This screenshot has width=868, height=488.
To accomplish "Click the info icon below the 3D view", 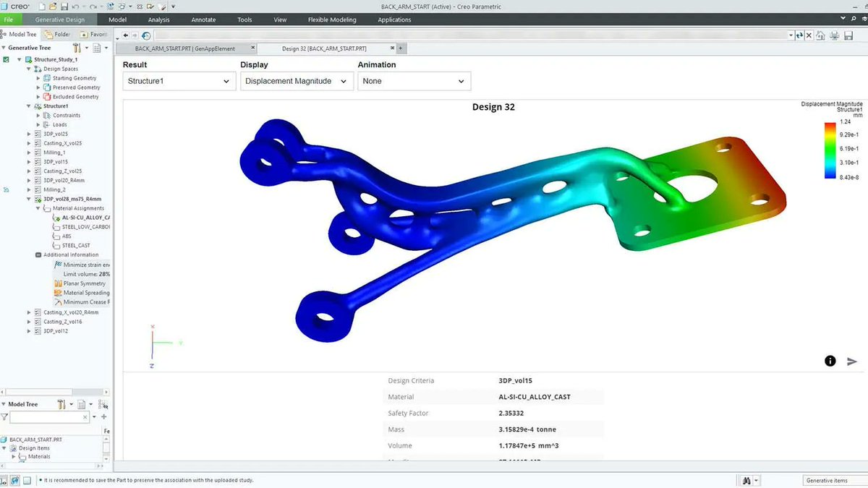I will (830, 361).
